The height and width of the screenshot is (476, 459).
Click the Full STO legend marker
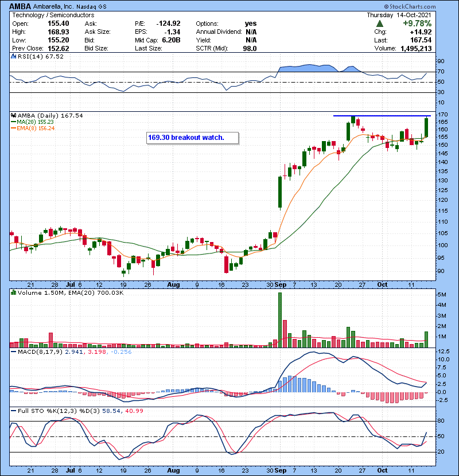tap(13, 411)
